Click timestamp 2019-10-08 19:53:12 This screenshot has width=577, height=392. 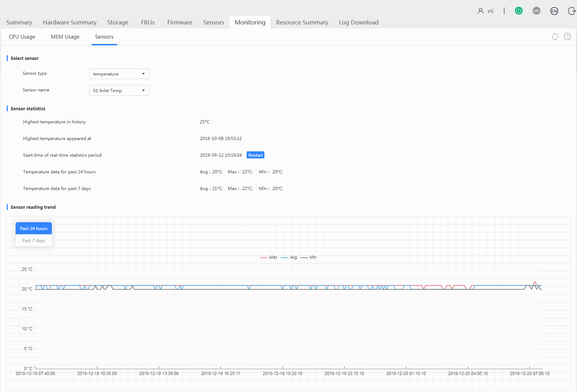pyautogui.click(x=221, y=139)
